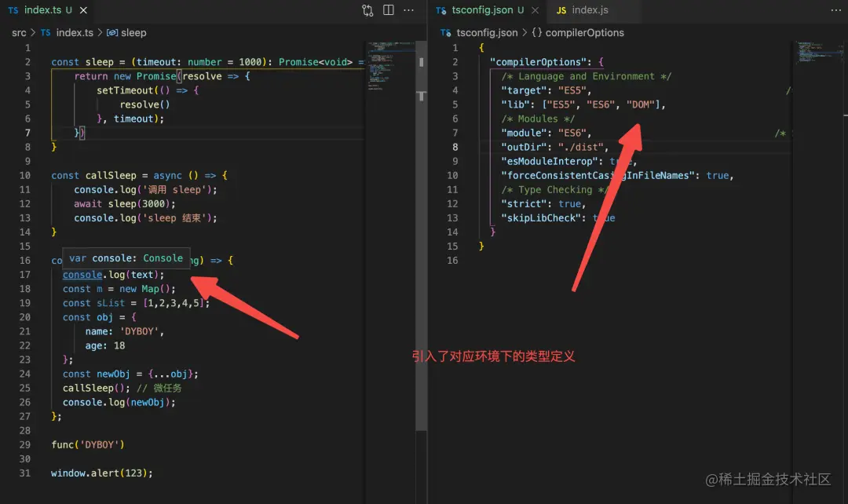The height and width of the screenshot is (504, 848).
Task: Split the left editor with split icon
Action: (x=389, y=10)
